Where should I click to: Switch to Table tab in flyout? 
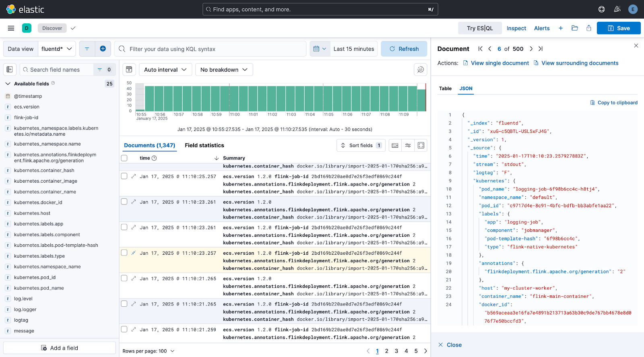coord(445,89)
